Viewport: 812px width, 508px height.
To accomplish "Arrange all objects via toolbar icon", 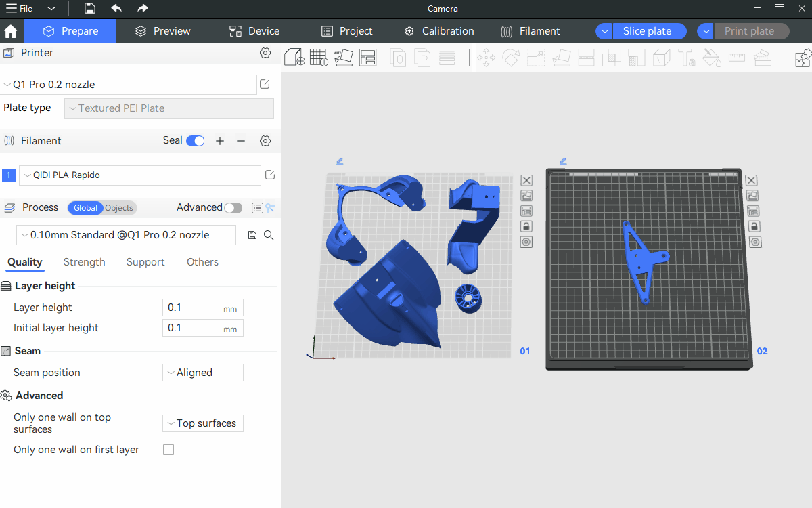I will tap(367, 58).
